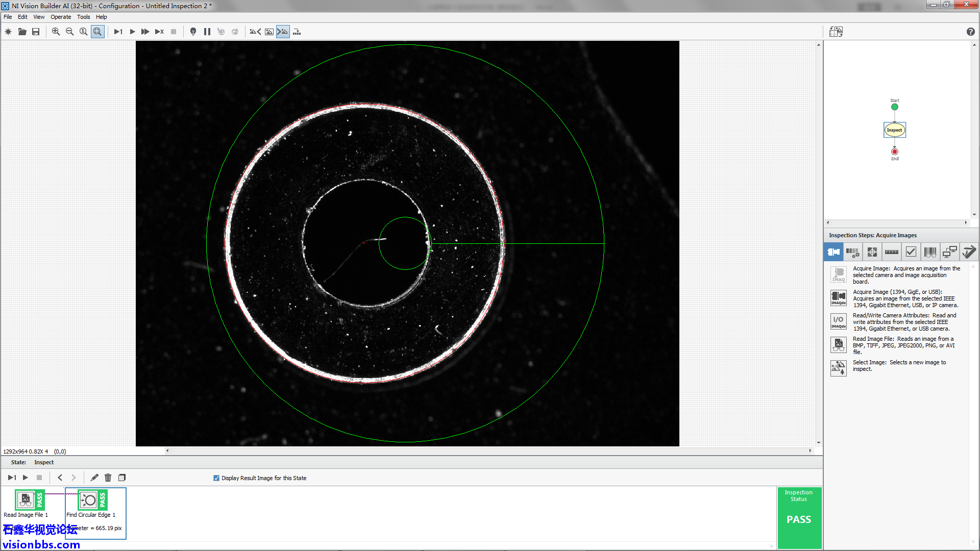This screenshot has height=551, width=980.
Task: Click the green Start node
Action: click(x=894, y=107)
